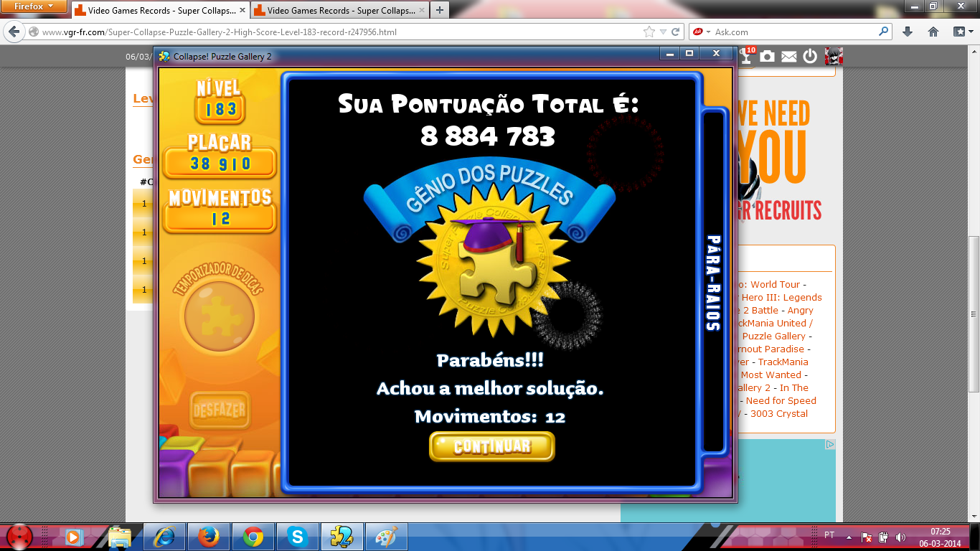The height and width of the screenshot is (551, 980).
Task: Open the trophy notifications icon
Action: coord(747,56)
